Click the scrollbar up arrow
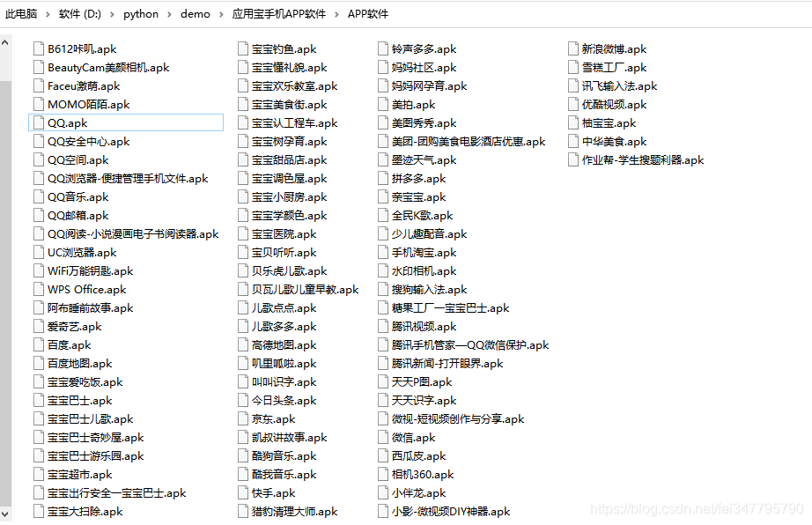Viewport: 812px width, 525px height. click(x=5, y=43)
